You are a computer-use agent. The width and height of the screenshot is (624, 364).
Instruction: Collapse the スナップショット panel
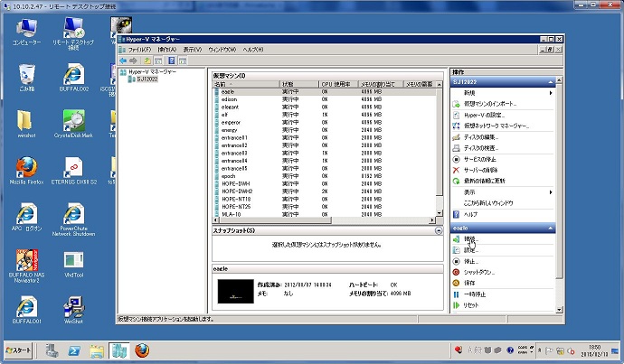point(440,232)
